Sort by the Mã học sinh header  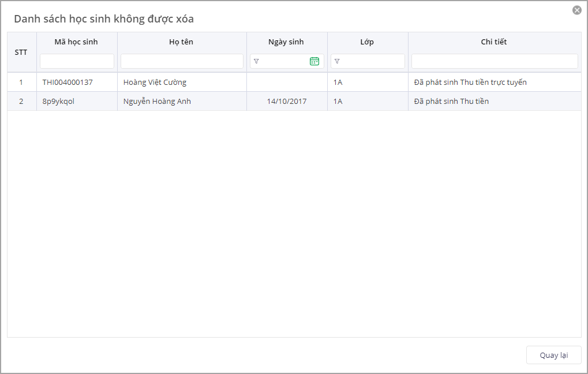77,42
